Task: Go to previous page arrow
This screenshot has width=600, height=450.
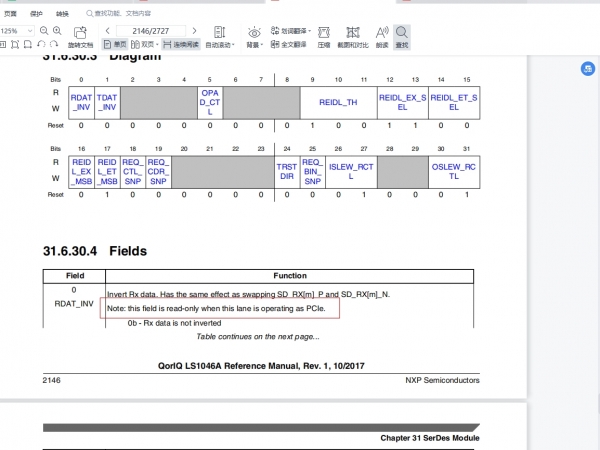Action: [x=110, y=31]
